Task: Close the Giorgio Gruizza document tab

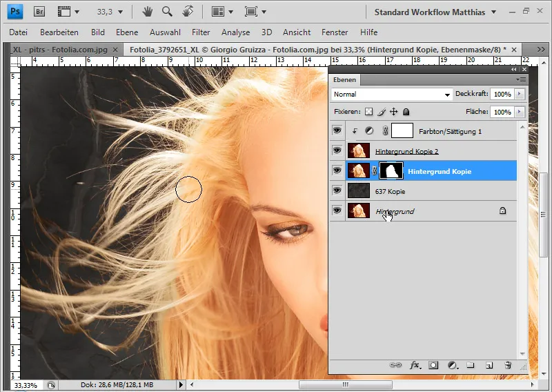Action: (x=514, y=50)
